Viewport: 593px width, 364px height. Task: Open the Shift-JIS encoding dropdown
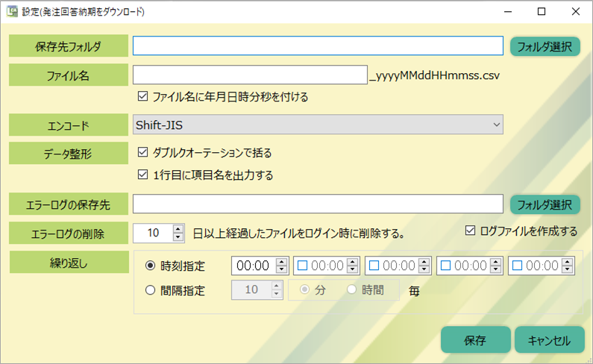tap(318, 125)
